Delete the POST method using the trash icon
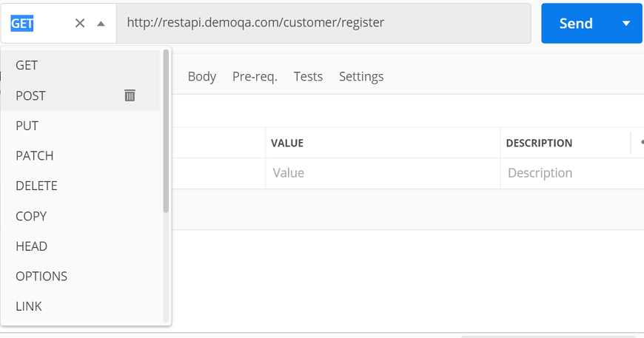 click(130, 95)
